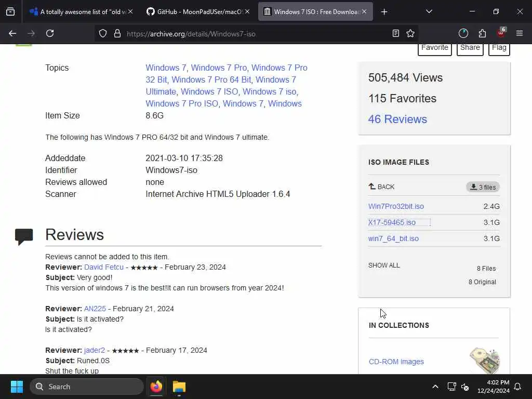The width and height of the screenshot is (532, 399).
Task: Open CD-ROM Images collection
Action: pyautogui.click(x=396, y=362)
